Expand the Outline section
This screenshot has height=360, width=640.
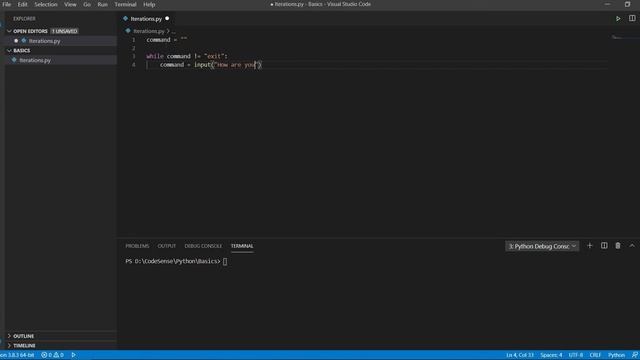coord(9,336)
